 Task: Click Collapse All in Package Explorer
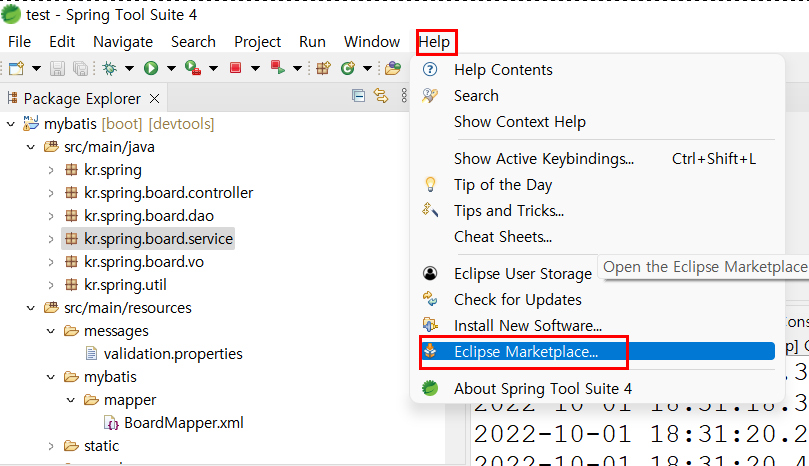358,95
